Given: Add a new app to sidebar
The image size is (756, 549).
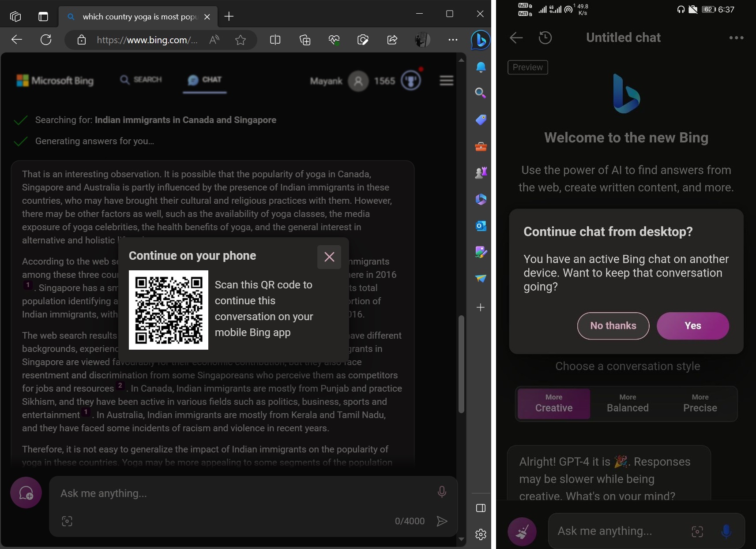Looking at the screenshot, I should (481, 307).
